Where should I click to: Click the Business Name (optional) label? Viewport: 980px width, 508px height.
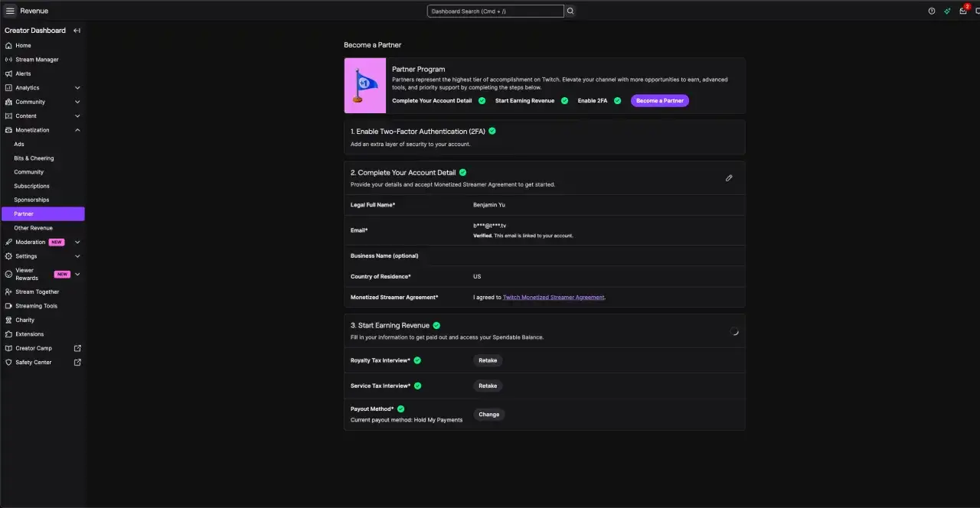pyautogui.click(x=384, y=256)
